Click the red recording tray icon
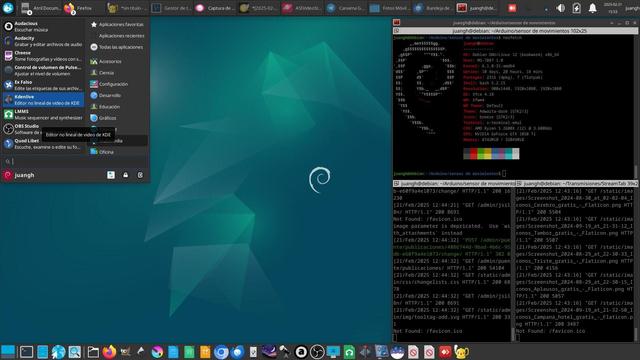This screenshot has width=640, height=360. pyautogui.click(x=512, y=8)
